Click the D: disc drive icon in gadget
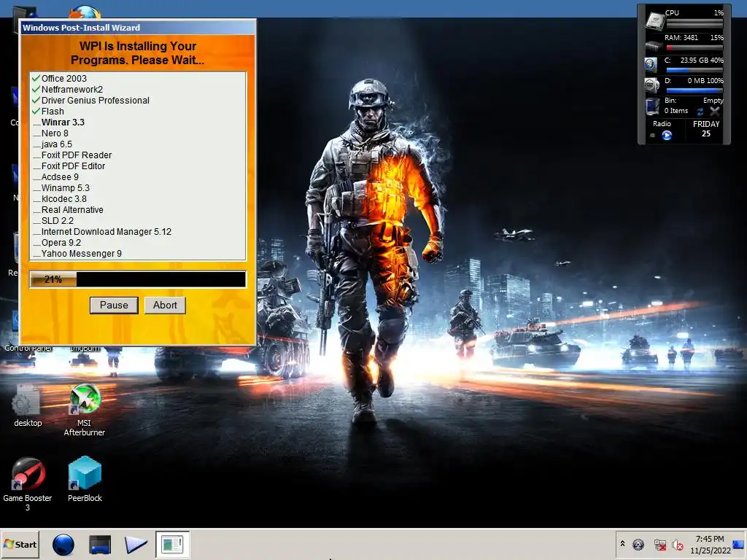The image size is (747, 560). click(651, 85)
